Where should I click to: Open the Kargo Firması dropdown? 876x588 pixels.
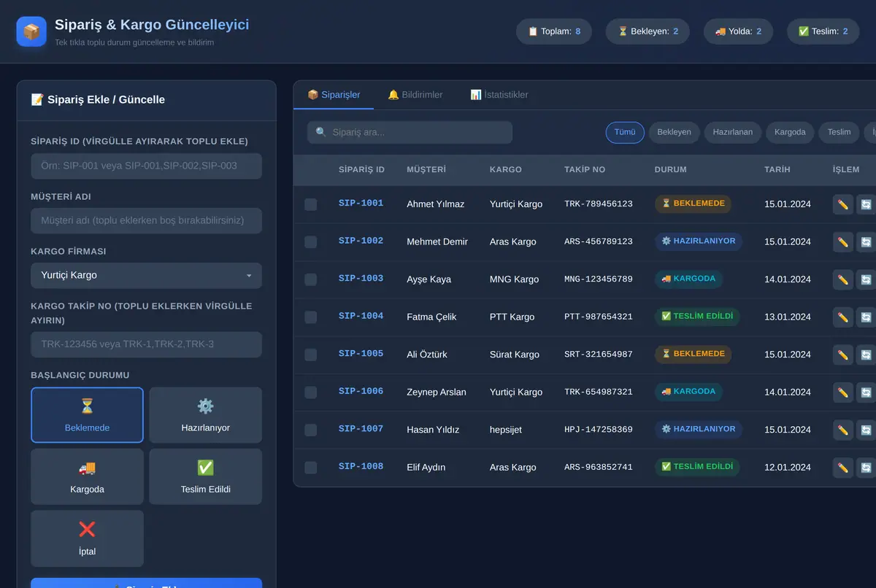(x=146, y=275)
